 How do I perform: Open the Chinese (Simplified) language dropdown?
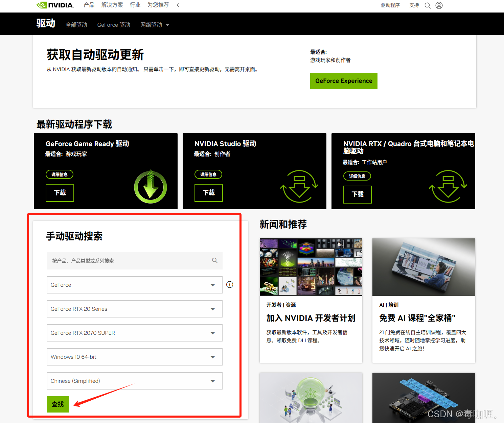click(135, 381)
